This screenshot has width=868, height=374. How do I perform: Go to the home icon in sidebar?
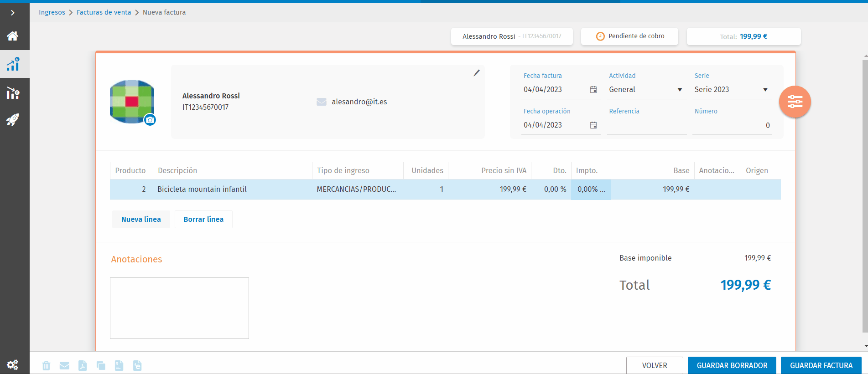point(13,36)
